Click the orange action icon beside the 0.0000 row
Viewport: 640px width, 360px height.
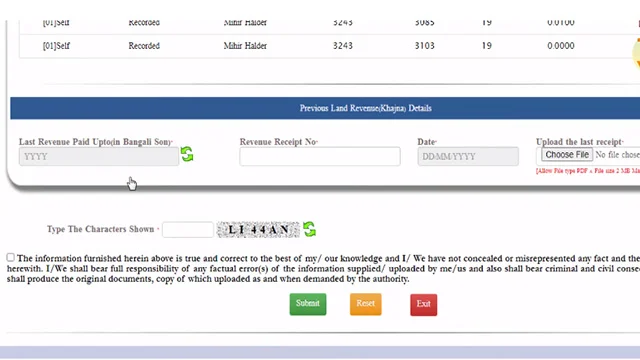637,53
